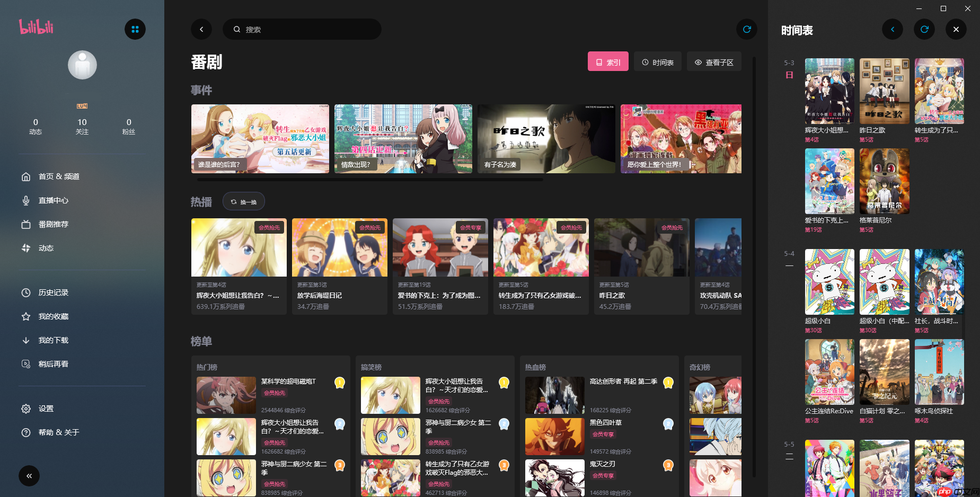Click the pink 索引 button
The width and height of the screenshot is (980, 497).
(608, 62)
